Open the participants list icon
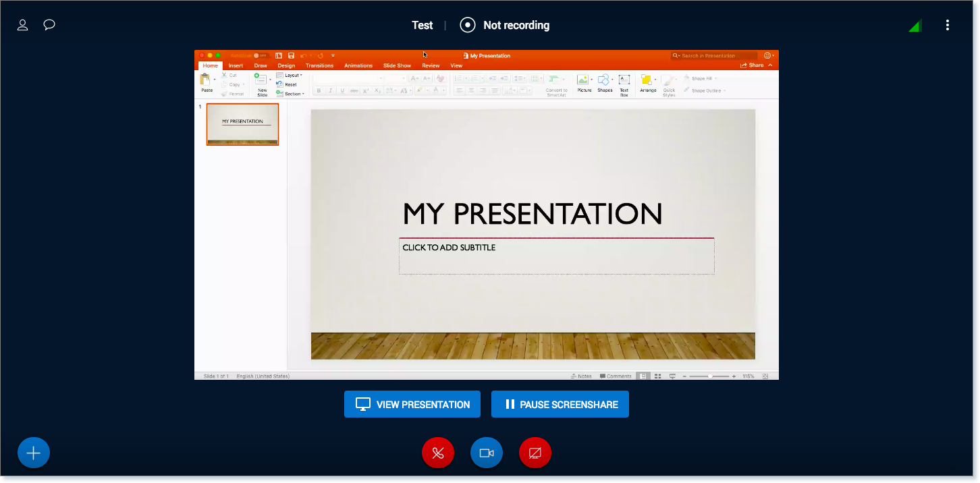The image size is (980, 483). [x=22, y=25]
